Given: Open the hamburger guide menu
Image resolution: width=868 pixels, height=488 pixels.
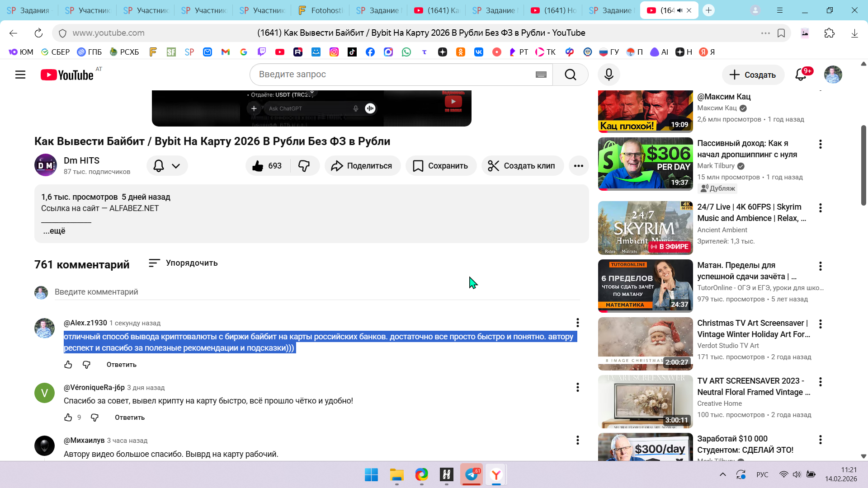Looking at the screenshot, I should coord(20,75).
